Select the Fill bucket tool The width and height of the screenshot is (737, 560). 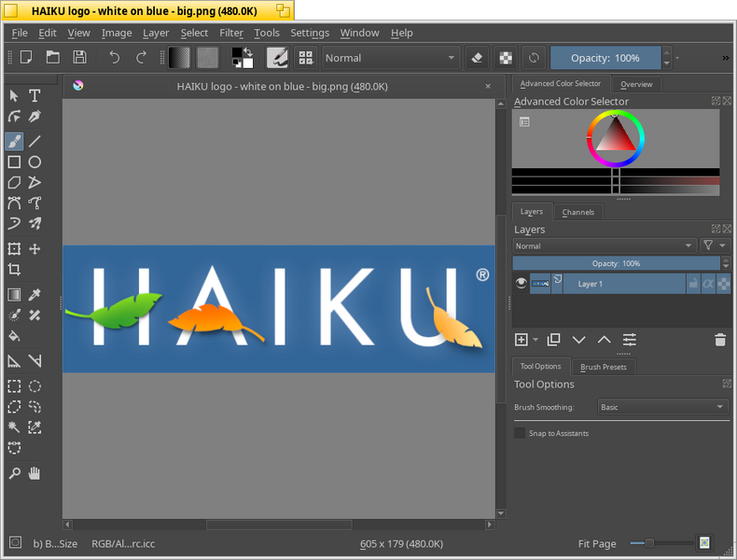14,336
